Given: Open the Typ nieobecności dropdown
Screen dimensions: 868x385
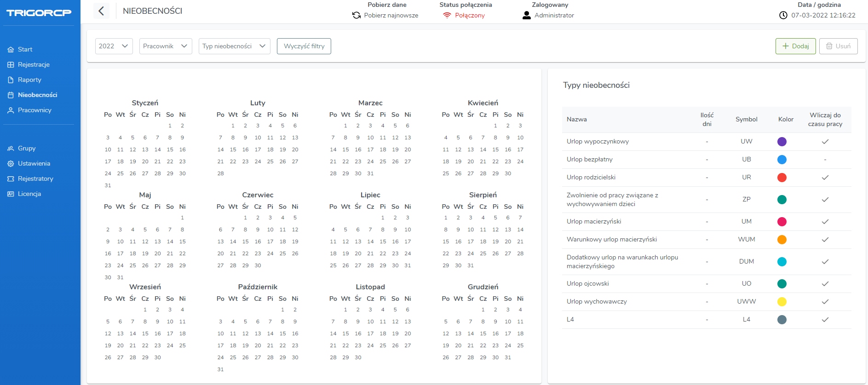Looking at the screenshot, I should click(234, 46).
